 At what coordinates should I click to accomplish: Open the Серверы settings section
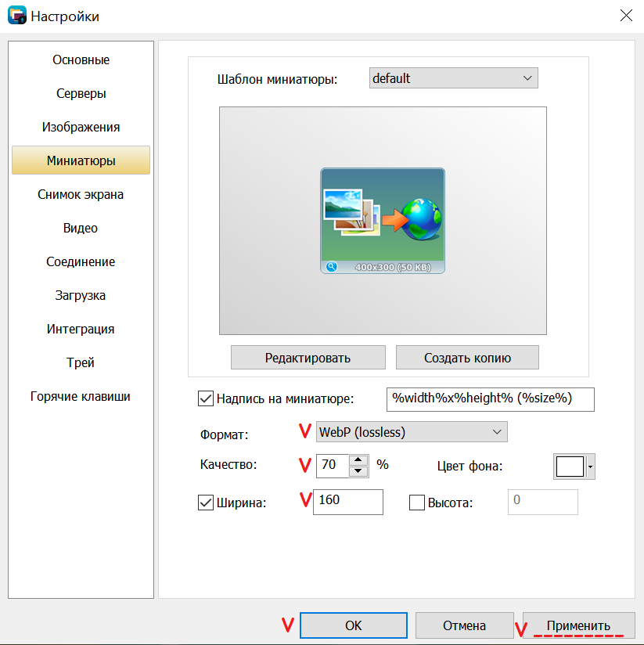click(81, 93)
